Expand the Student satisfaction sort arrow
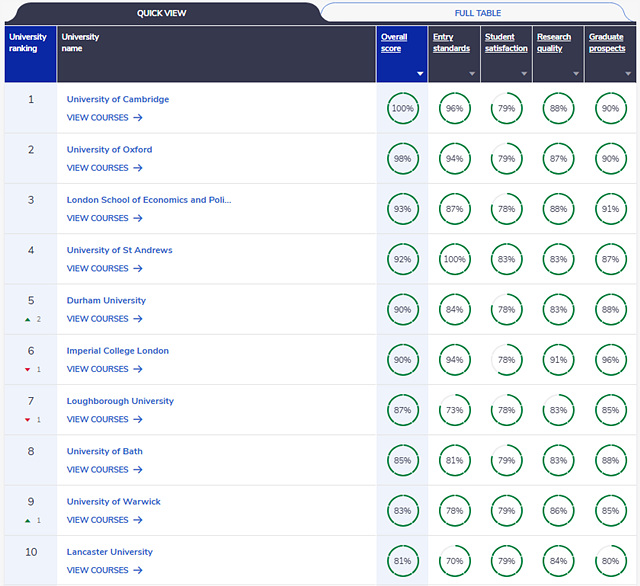Screen dimensions: 640x586 (x=524, y=74)
